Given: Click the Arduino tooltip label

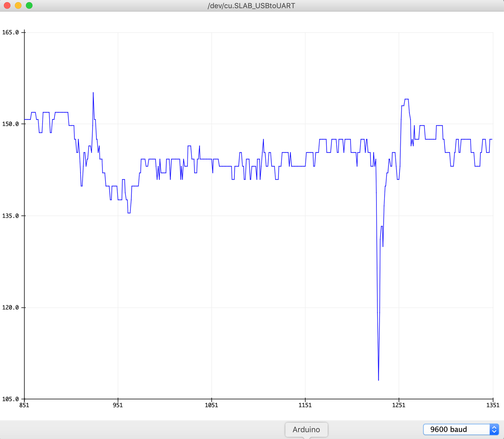Looking at the screenshot, I should [x=306, y=430].
